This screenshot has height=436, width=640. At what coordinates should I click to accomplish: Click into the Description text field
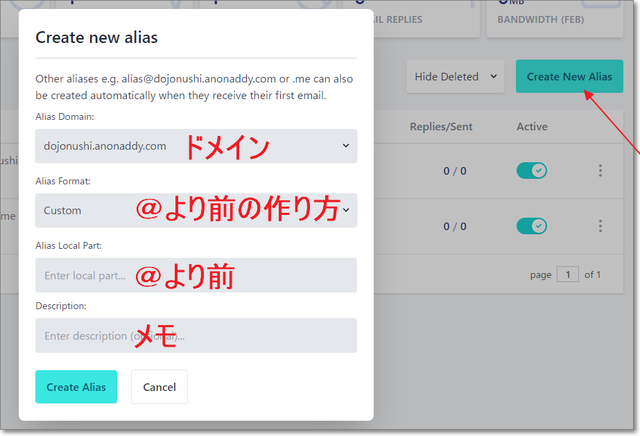tap(195, 336)
